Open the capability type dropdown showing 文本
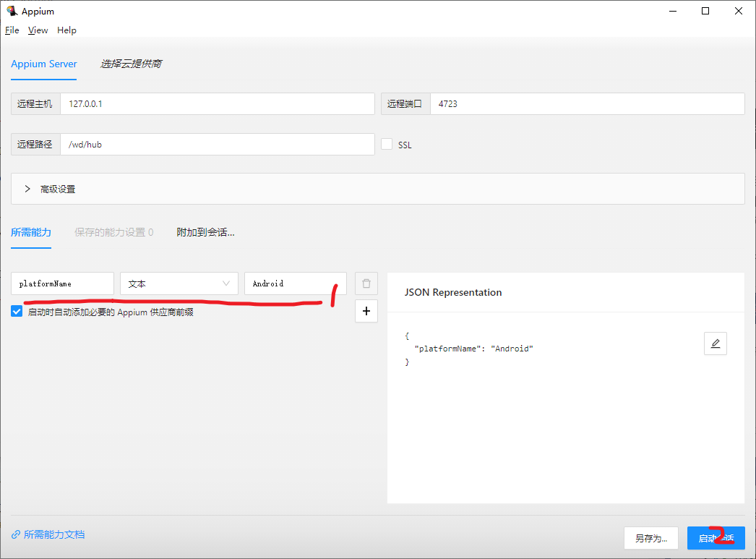This screenshot has height=559, width=756. click(x=179, y=283)
